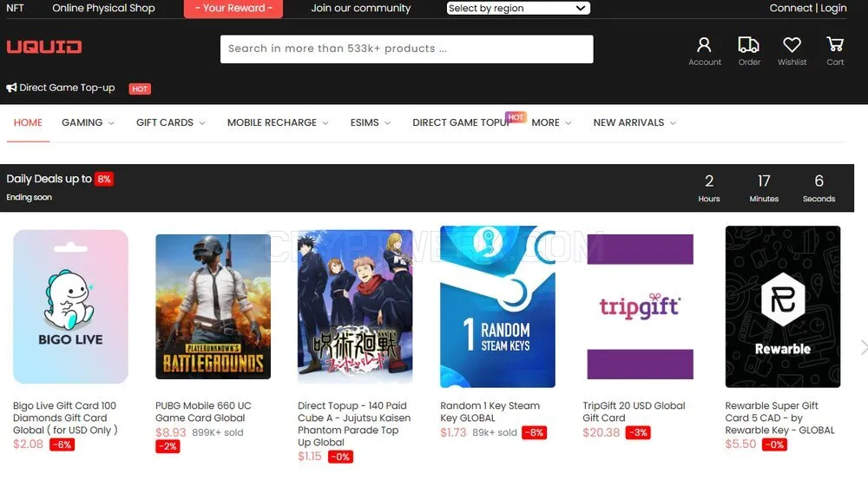
Task: Click the Ending soon label
Action: tap(29, 197)
